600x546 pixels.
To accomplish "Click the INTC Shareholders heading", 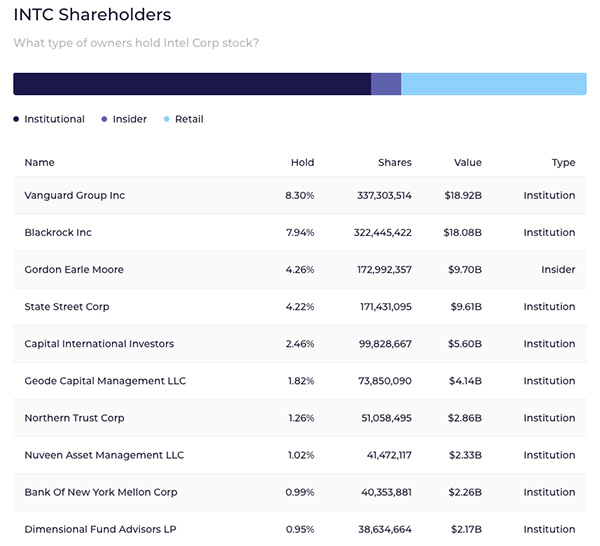I will coord(92,15).
